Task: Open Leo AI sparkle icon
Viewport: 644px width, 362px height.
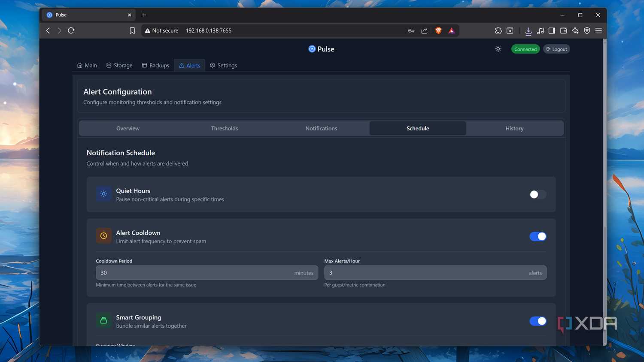Action: click(x=575, y=30)
